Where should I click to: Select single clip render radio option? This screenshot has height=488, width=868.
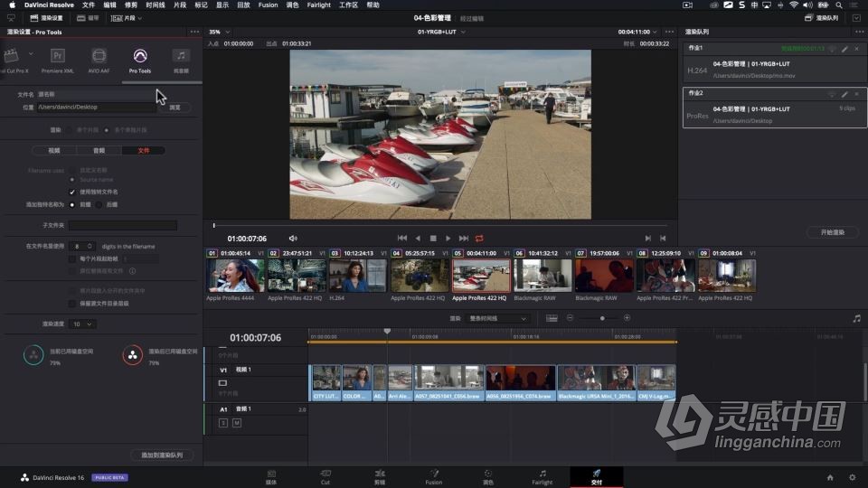pos(69,130)
